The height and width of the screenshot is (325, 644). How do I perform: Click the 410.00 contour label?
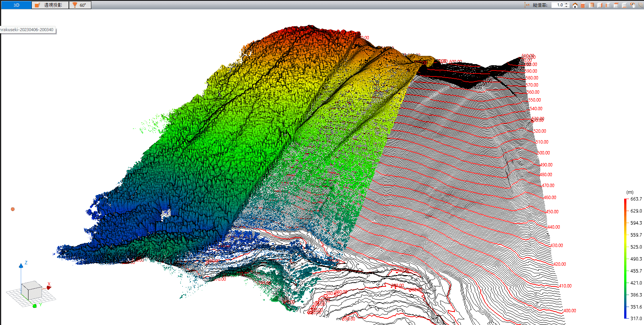point(565,286)
